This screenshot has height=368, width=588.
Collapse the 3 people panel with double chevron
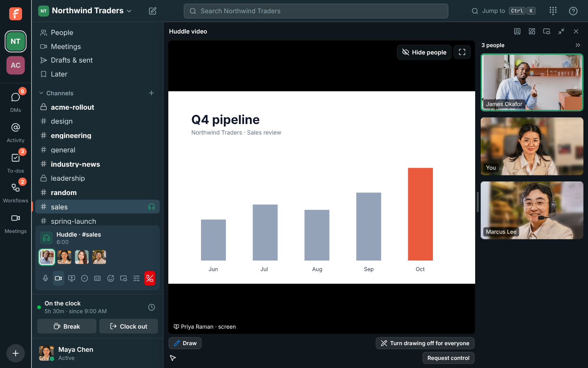tap(578, 45)
